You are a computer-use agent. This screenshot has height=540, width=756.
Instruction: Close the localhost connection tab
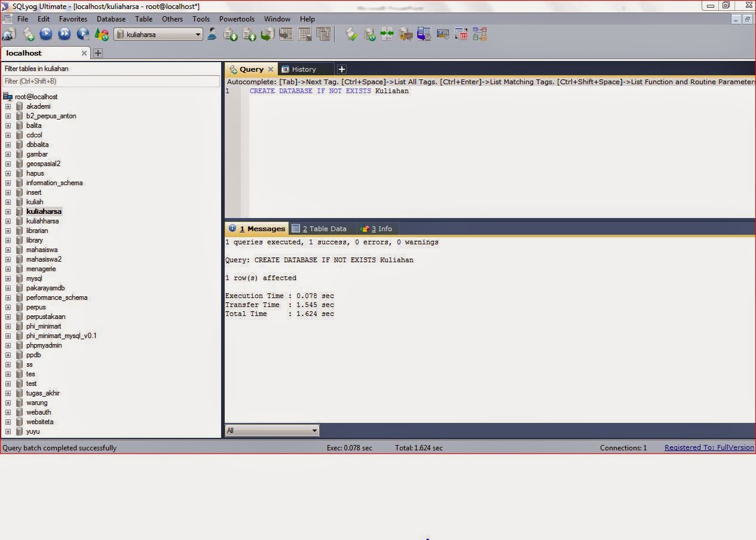[84, 53]
